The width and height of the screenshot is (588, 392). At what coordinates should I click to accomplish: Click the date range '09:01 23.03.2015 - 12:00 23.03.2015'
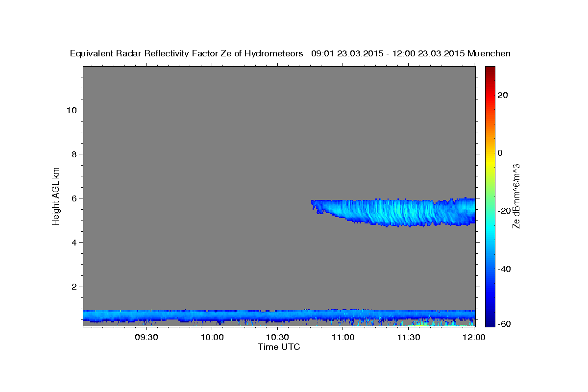tap(388, 54)
